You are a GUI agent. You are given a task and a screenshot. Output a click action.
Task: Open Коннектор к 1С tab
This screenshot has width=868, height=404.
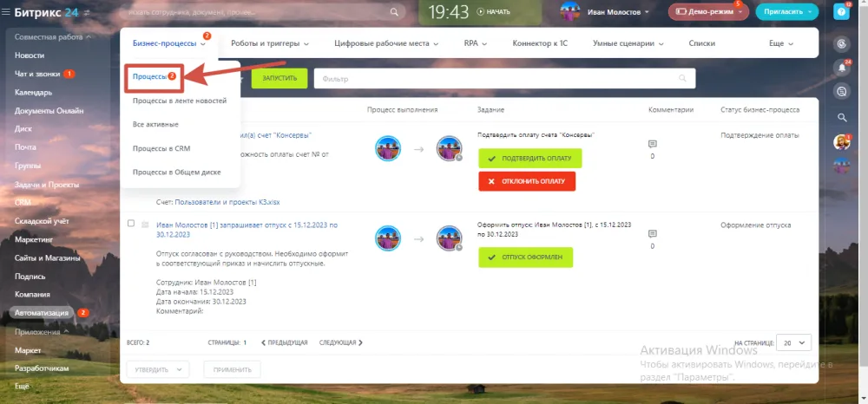(x=540, y=43)
